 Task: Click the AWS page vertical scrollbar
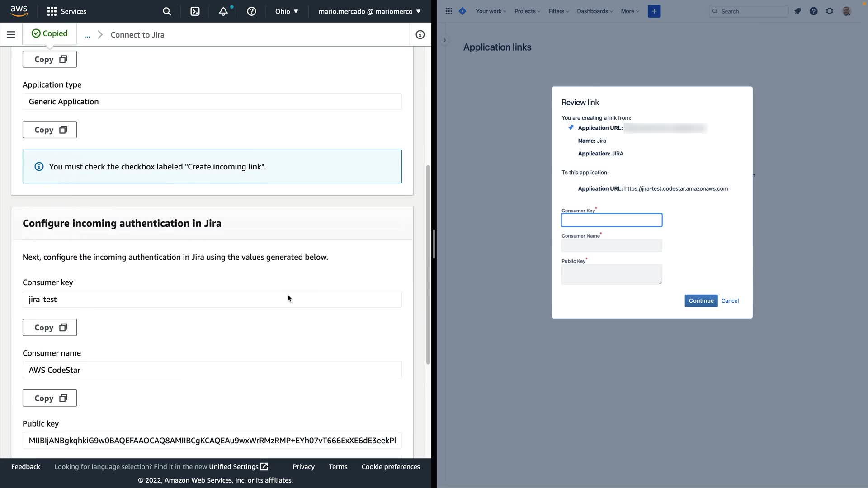coord(428,264)
